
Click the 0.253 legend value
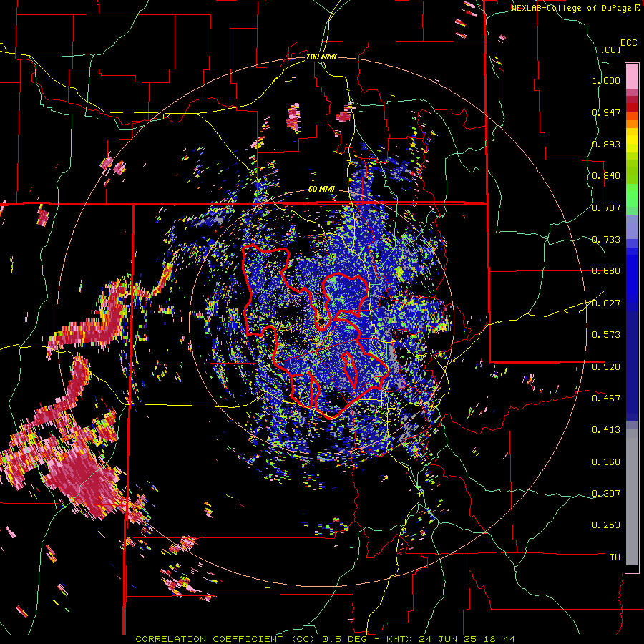[606, 525]
